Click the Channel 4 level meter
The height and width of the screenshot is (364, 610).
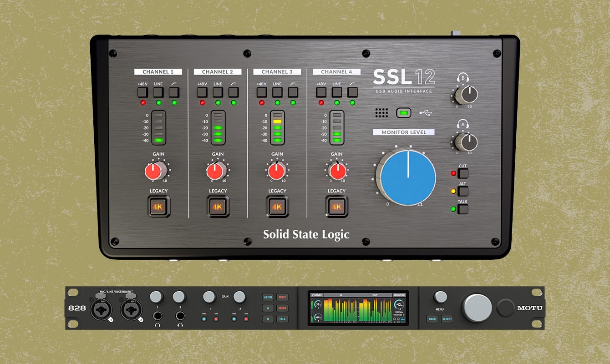[337, 128]
